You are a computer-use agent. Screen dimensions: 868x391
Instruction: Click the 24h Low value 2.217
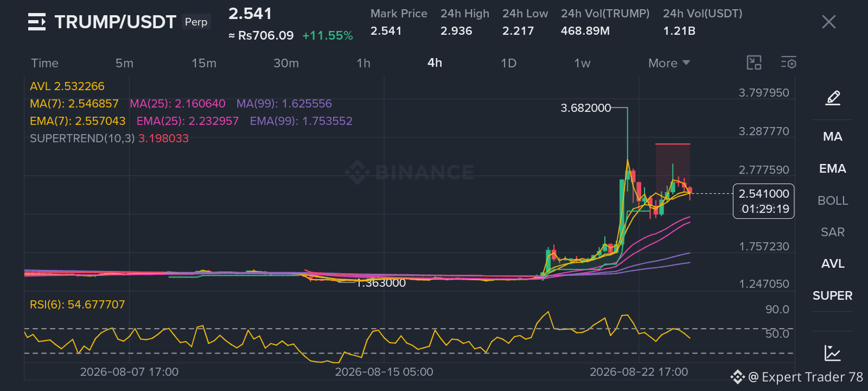tap(518, 31)
